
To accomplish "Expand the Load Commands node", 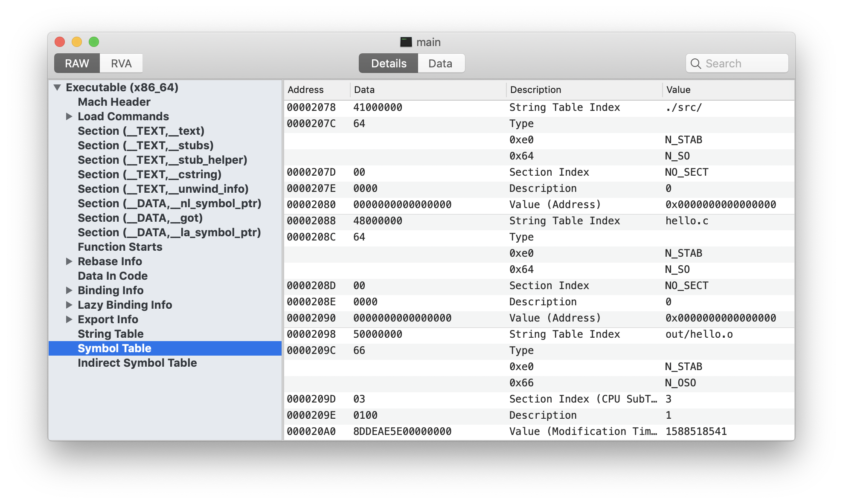I will click(69, 116).
